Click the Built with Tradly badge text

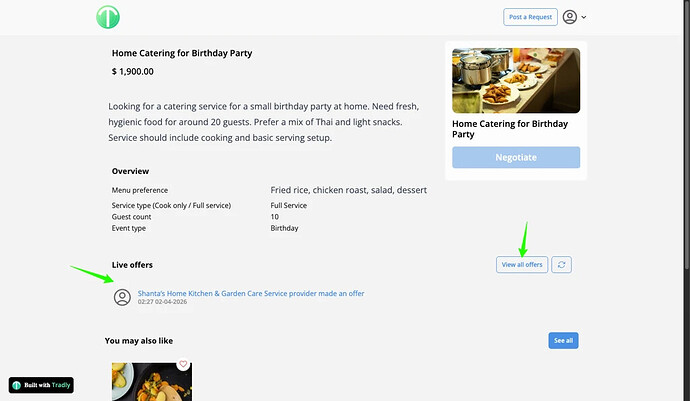click(47, 385)
